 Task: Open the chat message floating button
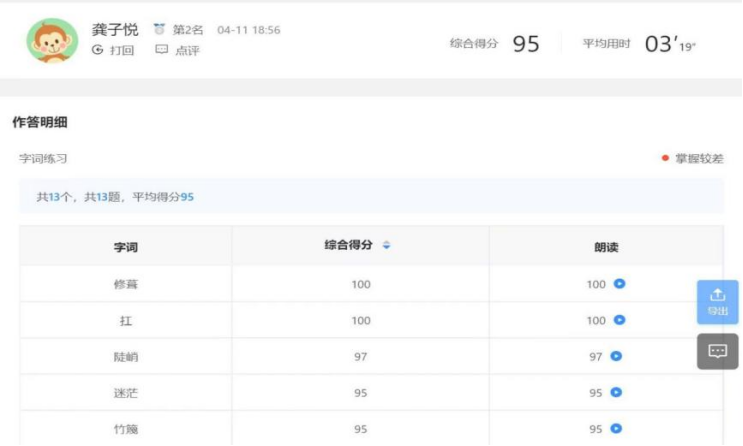[717, 351]
